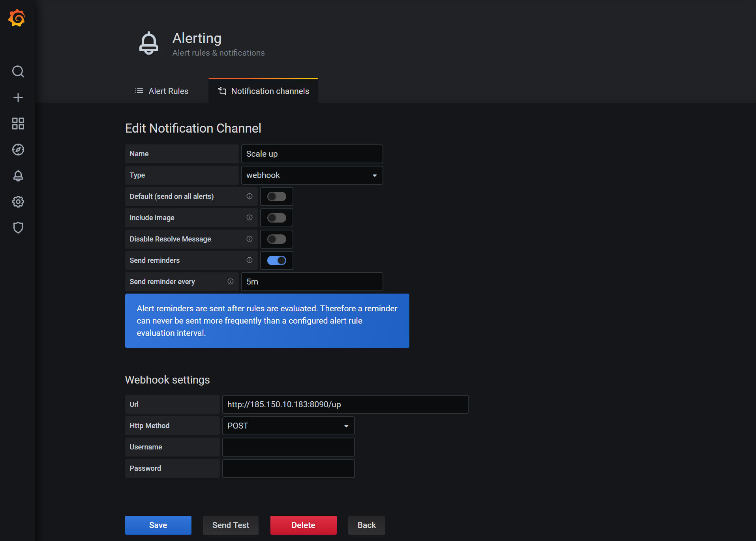The height and width of the screenshot is (541, 756).
Task: Open the Dashboards grid icon
Action: (x=18, y=124)
